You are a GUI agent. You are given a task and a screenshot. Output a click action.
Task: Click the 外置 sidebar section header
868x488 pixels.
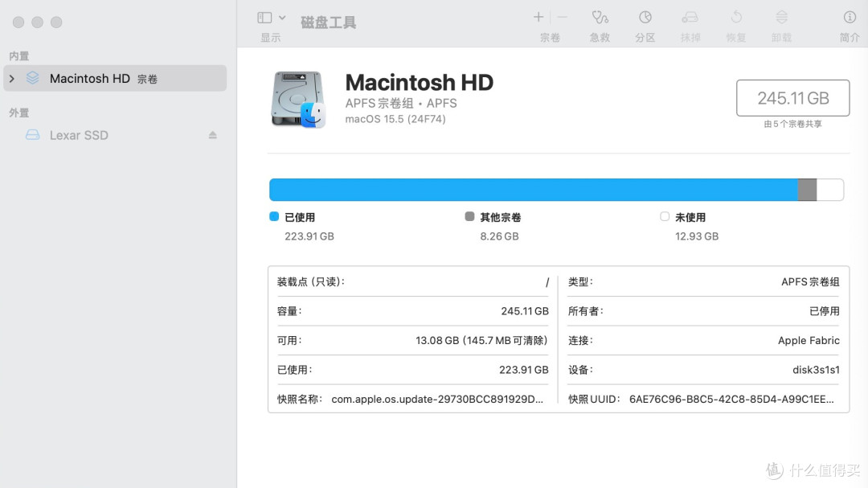pos(18,113)
